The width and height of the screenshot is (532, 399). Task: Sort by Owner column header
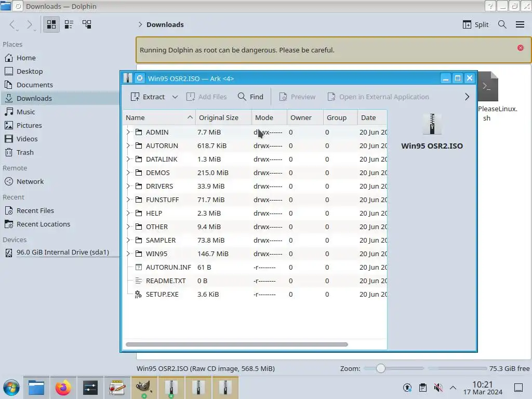(305, 118)
